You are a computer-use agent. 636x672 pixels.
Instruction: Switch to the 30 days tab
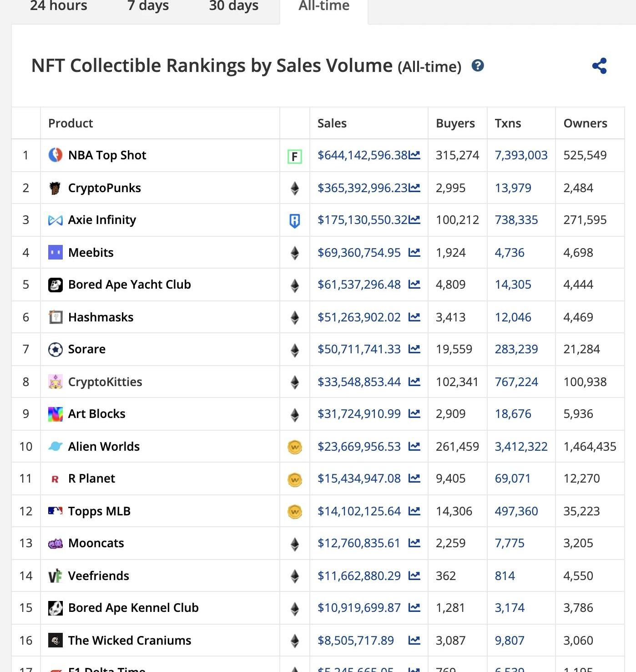234,6
